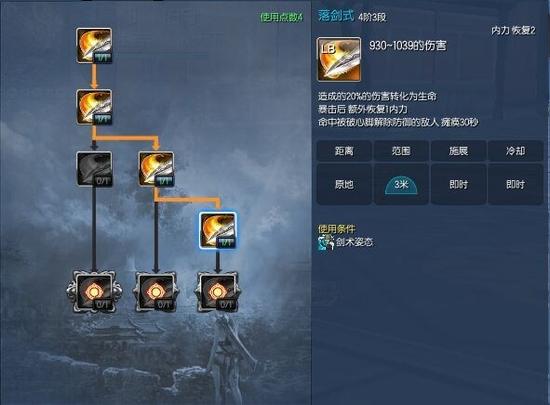
Task: Click the greyed-out unlearned skill node
Action: click(94, 169)
